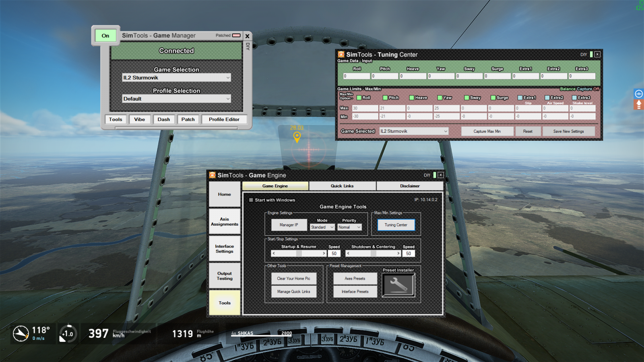Open Axis Assignments section
The image size is (644, 362).
click(225, 222)
